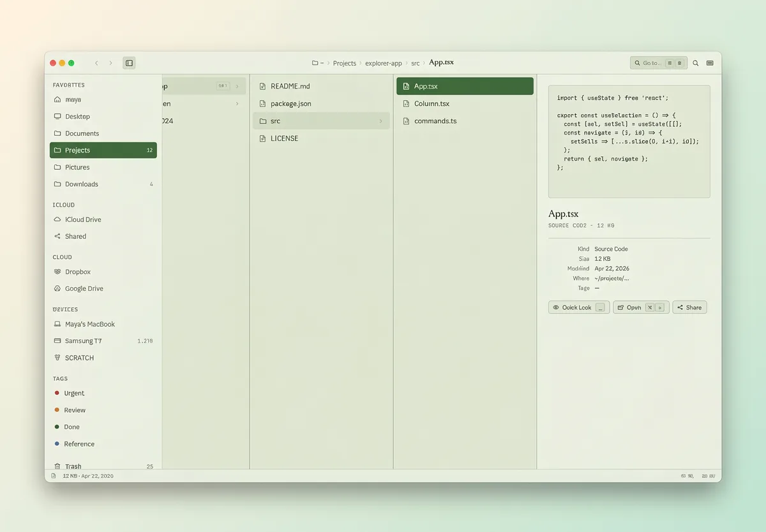Select package.json file
This screenshot has width=766, height=532.
pos(321,103)
